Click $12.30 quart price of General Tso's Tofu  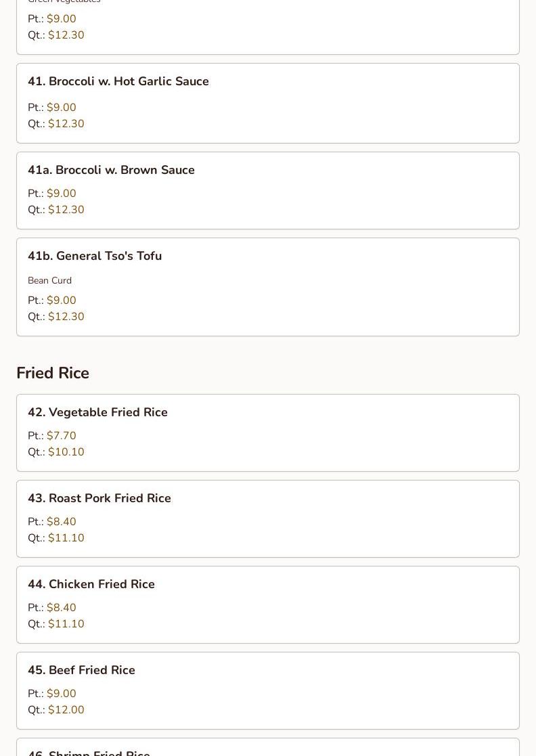(66, 317)
